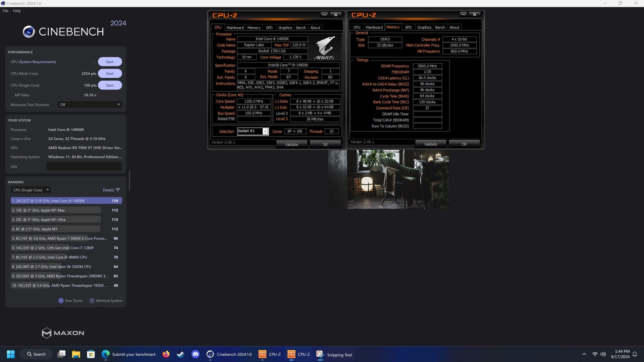Open clock and date flyout

(620, 354)
